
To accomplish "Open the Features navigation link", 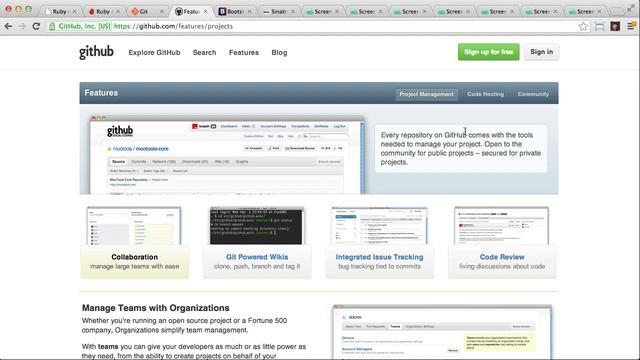I will click(x=244, y=53).
